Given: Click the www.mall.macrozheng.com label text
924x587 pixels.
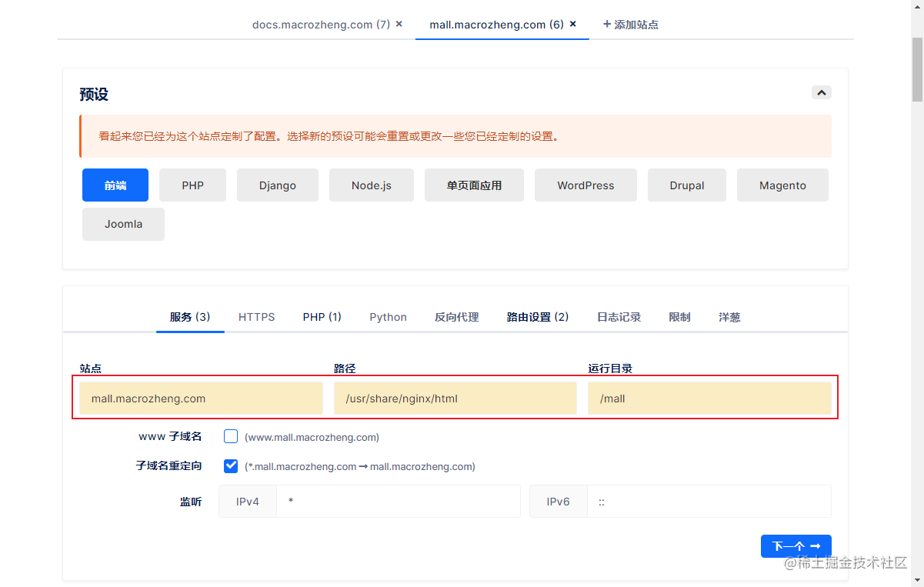Looking at the screenshot, I should click(x=312, y=437).
